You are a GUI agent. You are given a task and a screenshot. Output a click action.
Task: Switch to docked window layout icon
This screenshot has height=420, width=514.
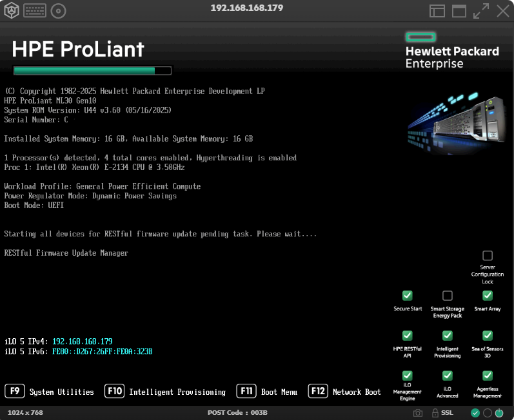(x=437, y=11)
